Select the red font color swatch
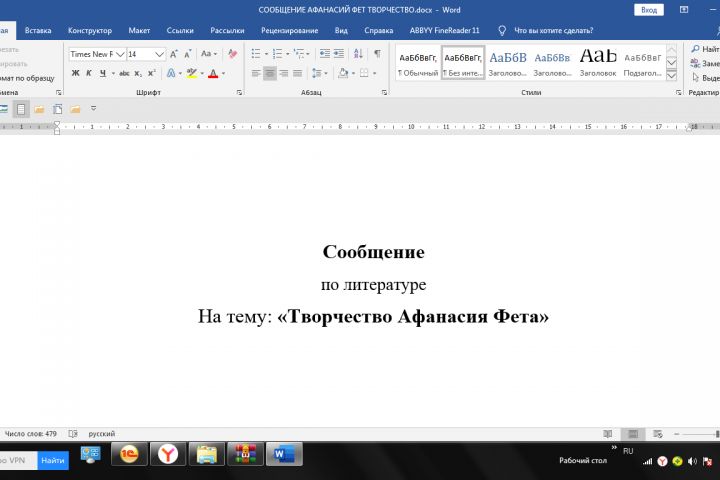This screenshot has width=720, height=480. (x=213, y=73)
